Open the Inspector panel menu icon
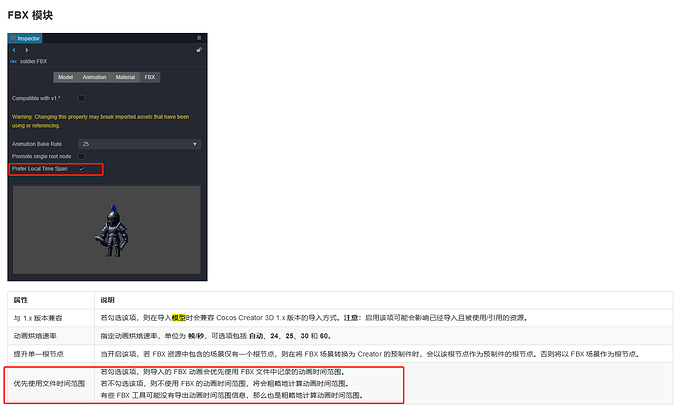The height and width of the screenshot is (409, 690). click(x=199, y=38)
